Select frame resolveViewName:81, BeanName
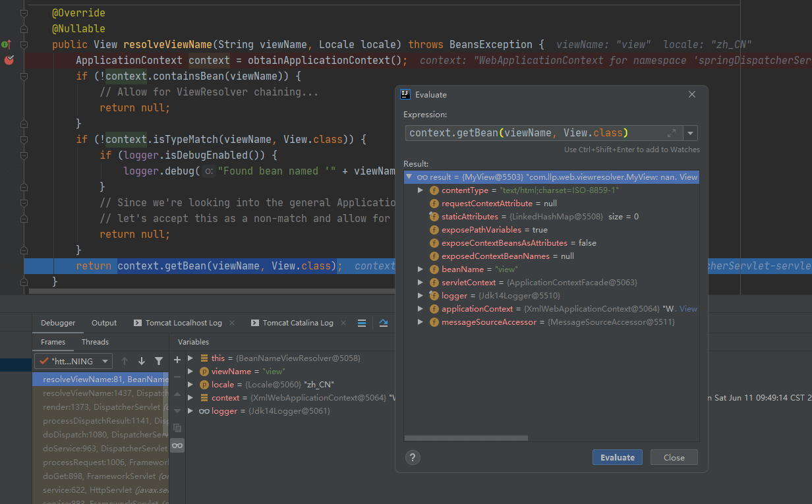This screenshot has height=504, width=812. [x=100, y=379]
